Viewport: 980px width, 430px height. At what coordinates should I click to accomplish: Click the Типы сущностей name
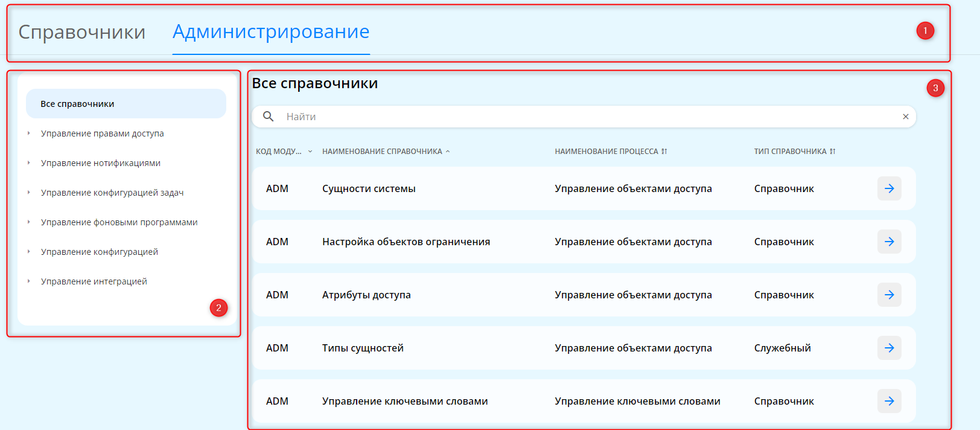pos(363,348)
